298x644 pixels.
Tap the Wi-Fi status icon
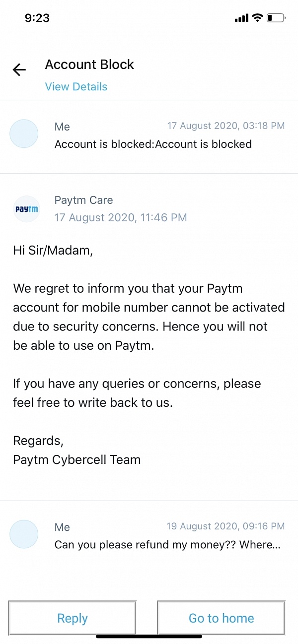[257, 18]
